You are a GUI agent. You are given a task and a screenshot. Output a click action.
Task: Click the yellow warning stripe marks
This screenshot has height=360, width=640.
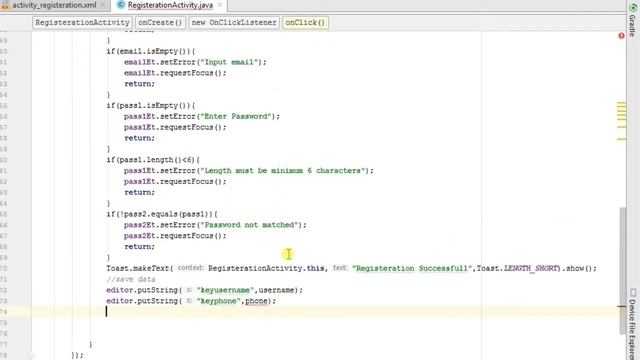(621, 121)
